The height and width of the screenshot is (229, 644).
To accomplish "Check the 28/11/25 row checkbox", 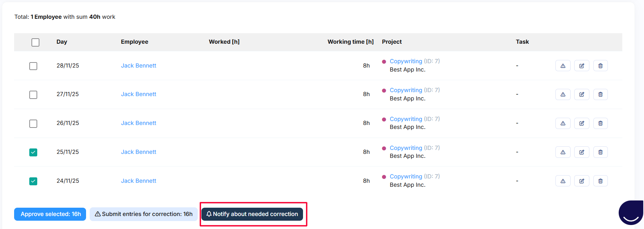I will pos(33,66).
